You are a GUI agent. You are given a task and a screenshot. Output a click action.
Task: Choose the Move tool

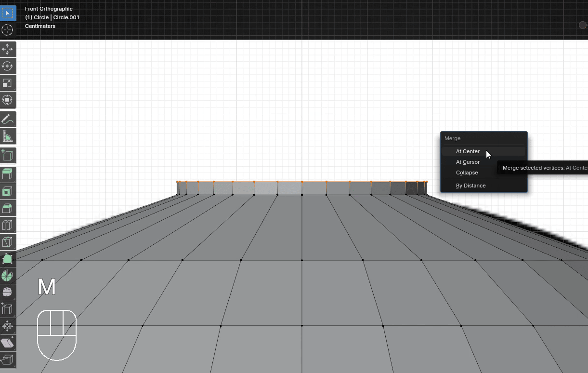tap(8, 49)
